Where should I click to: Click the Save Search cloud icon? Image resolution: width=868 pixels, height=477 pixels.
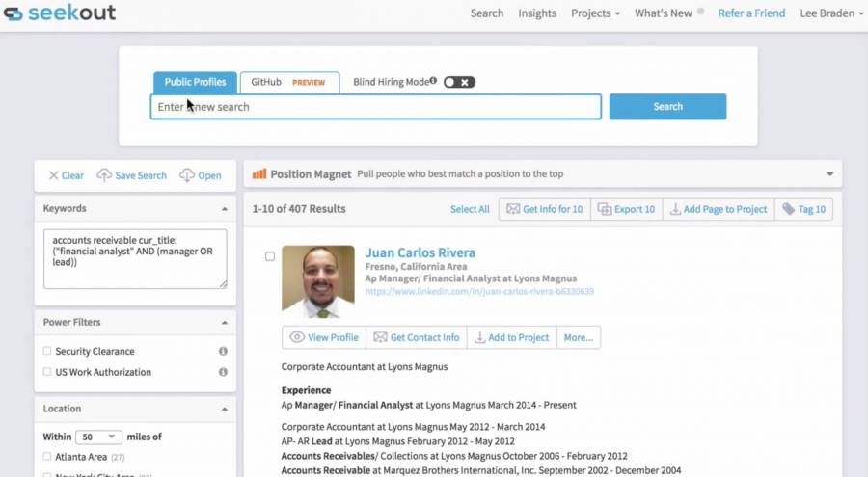(104, 175)
